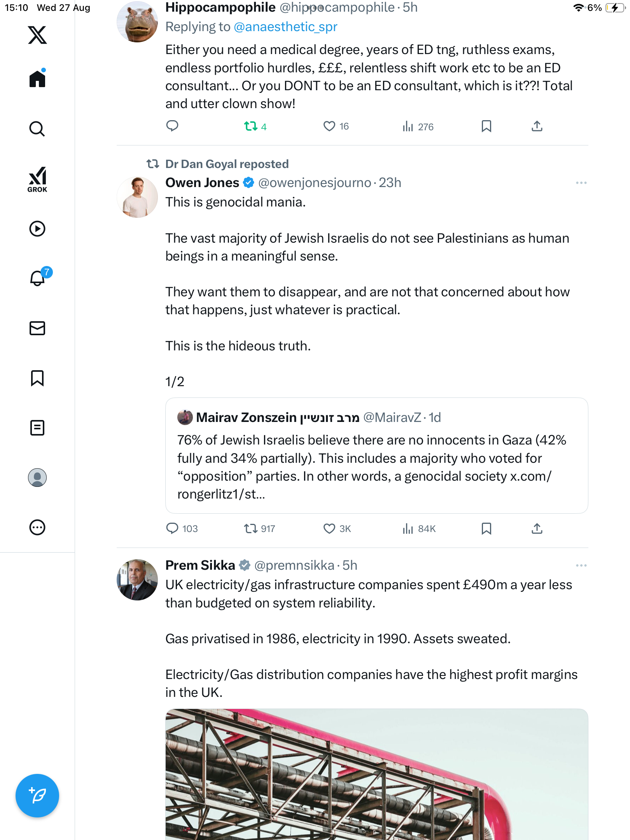Open more options for Prem Sikka's post
This screenshot has height=840, width=630.
(x=581, y=565)
